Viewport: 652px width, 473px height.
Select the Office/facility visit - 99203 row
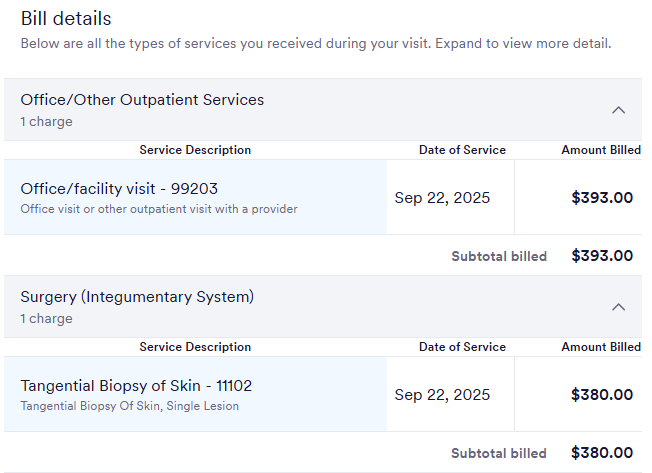pos(119,189)
